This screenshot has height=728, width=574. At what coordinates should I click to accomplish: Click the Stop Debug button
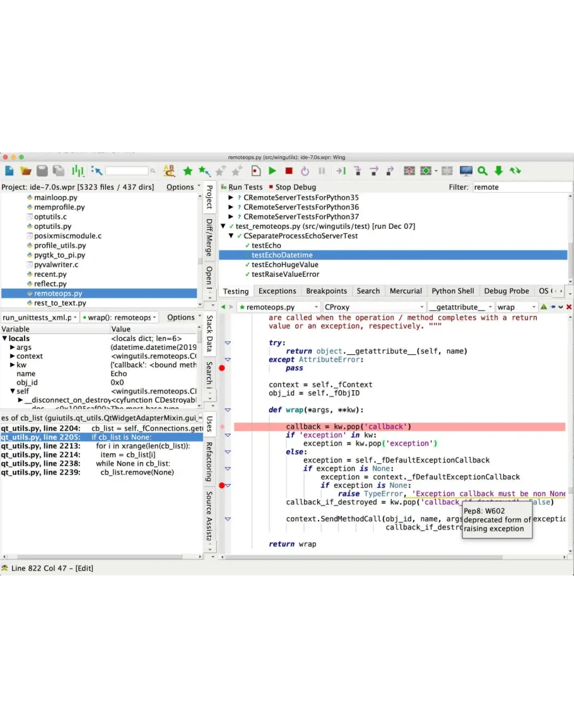pos(292,187)
